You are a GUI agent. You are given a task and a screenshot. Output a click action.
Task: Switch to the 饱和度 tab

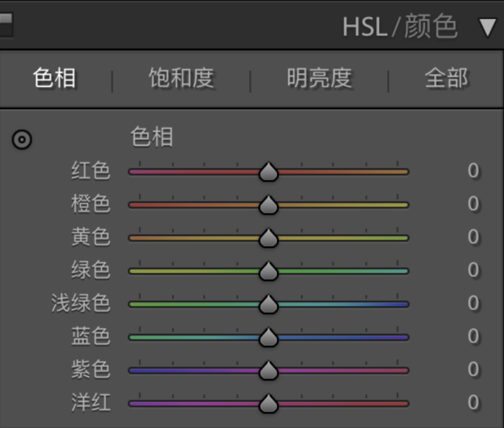[x=181, y=78]
